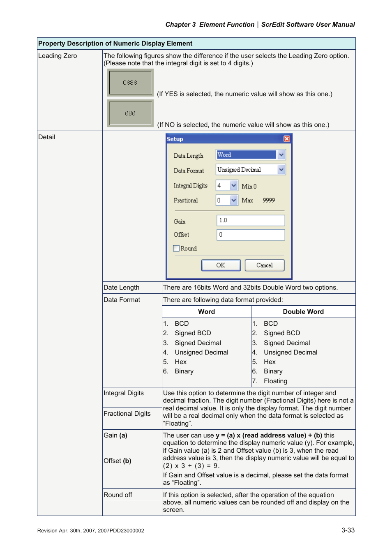The image size is (392, 555).
Task: Select '1. BCD' in Word column
Action: pos(176,324)
